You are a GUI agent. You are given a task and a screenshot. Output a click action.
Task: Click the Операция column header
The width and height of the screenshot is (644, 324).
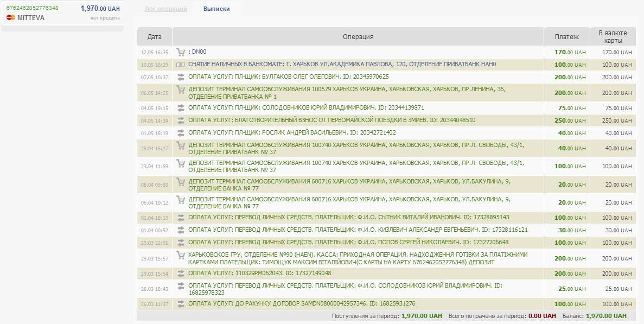tap(358, 37)
